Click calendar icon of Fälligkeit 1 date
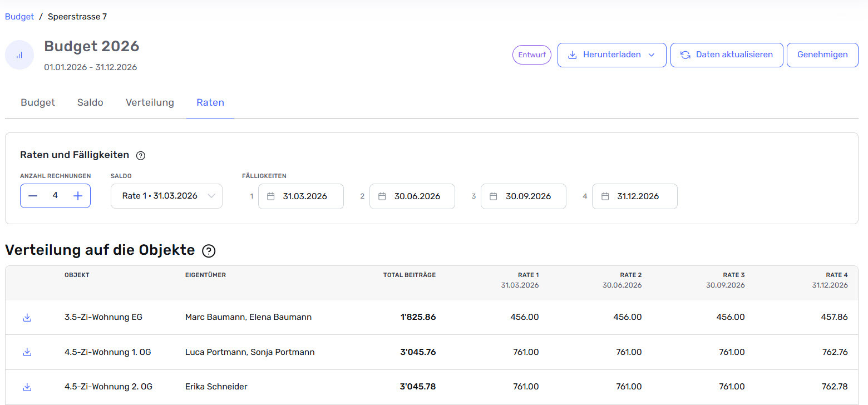The width and height of the screenshot is (868, 405). pyautogui.click(x=271, y=196)
